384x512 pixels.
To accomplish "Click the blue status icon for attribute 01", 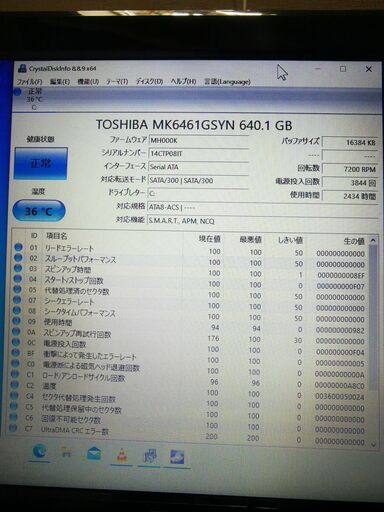I will [x=18, y=247].
